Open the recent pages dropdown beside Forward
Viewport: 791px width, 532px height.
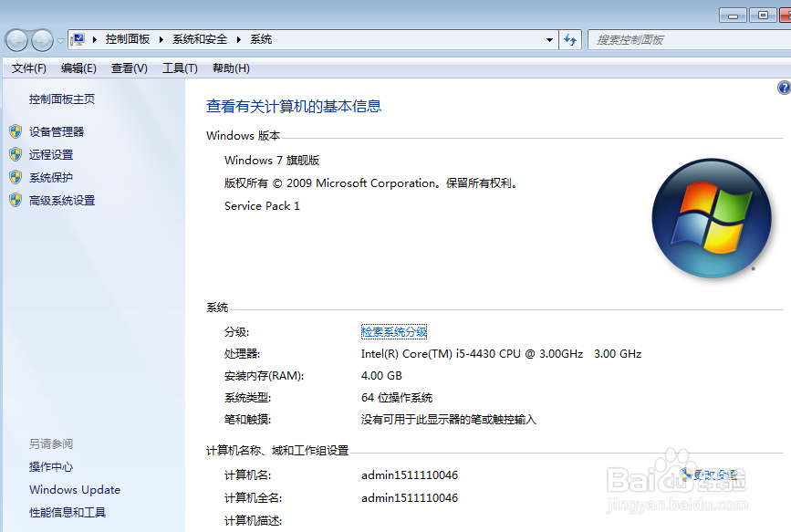pos(60,40)
